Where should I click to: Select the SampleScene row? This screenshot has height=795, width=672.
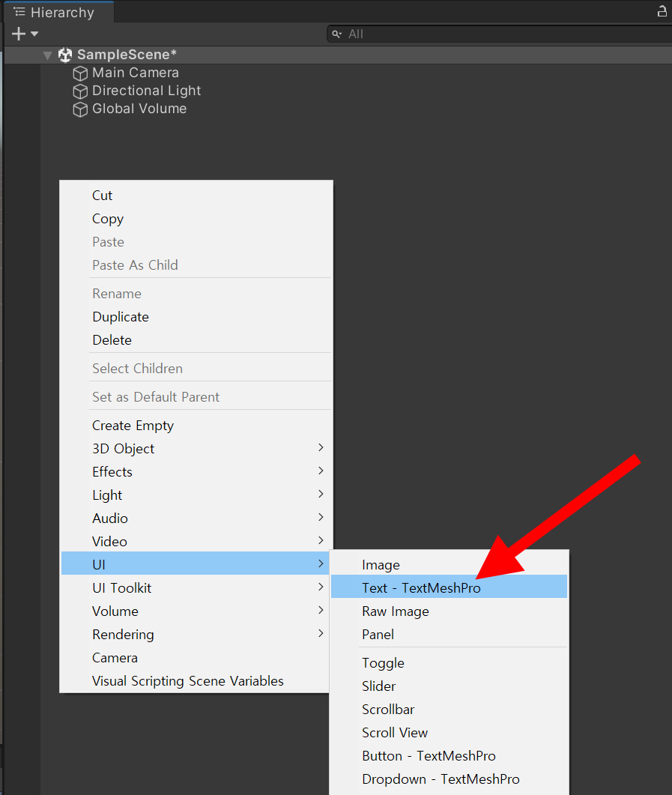[x=338, y=55]
